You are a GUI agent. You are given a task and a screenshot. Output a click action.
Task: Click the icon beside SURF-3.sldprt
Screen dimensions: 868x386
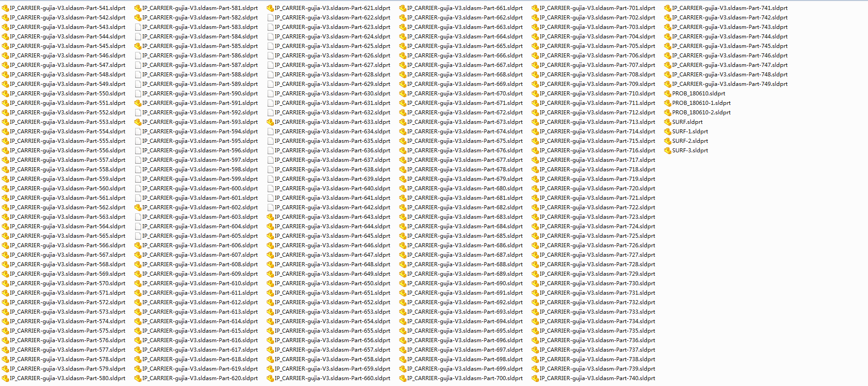click(x=668, y=151)
